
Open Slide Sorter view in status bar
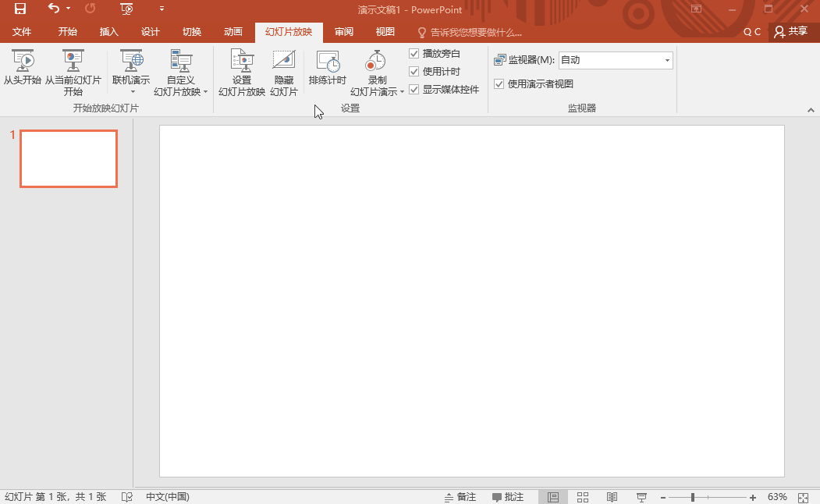tap(583, 497)
